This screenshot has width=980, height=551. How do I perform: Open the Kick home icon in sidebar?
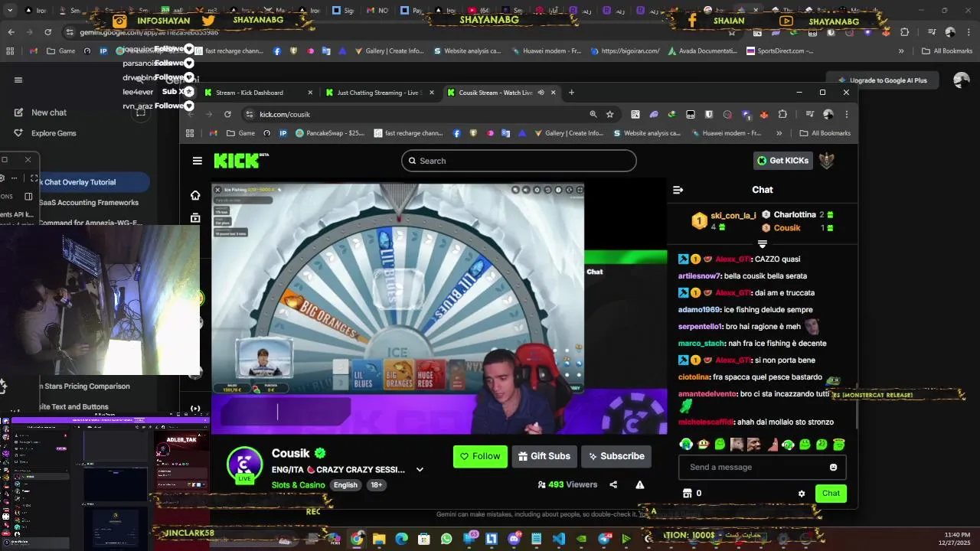(x=195, y=195)
